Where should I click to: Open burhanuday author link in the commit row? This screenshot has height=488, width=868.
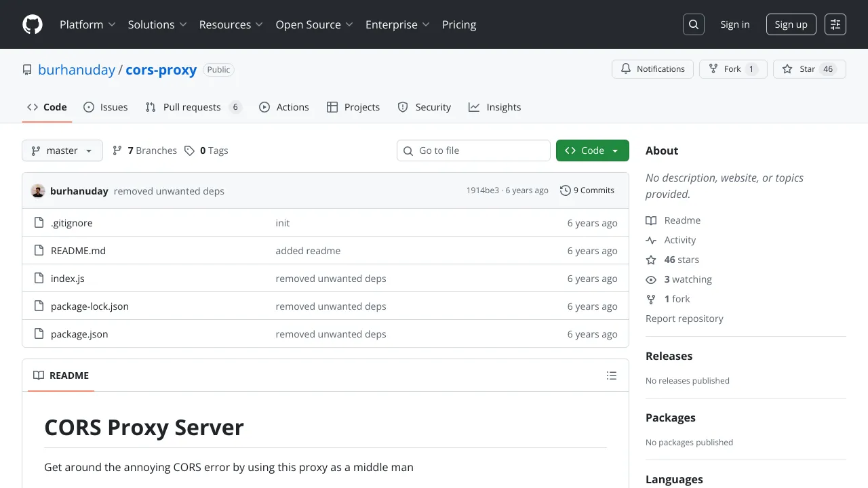coord(79,191)
